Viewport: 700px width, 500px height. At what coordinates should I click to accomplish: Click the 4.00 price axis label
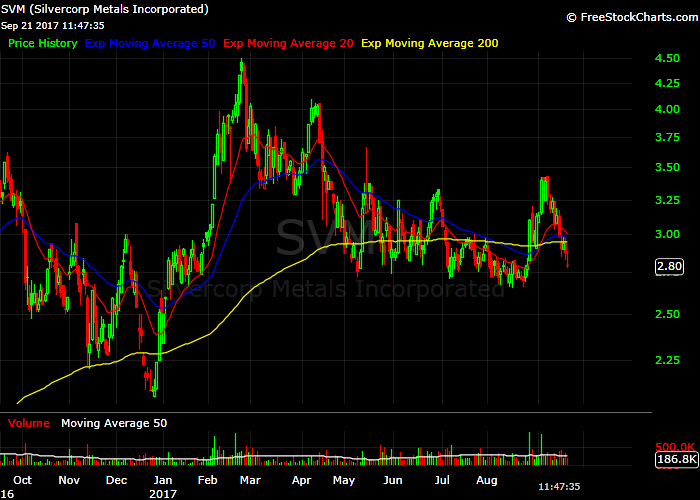(667, 109)
